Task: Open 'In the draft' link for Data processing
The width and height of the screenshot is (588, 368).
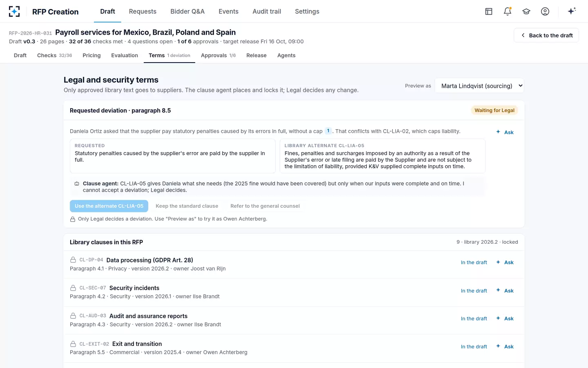Action: click(x=474, y=263)
